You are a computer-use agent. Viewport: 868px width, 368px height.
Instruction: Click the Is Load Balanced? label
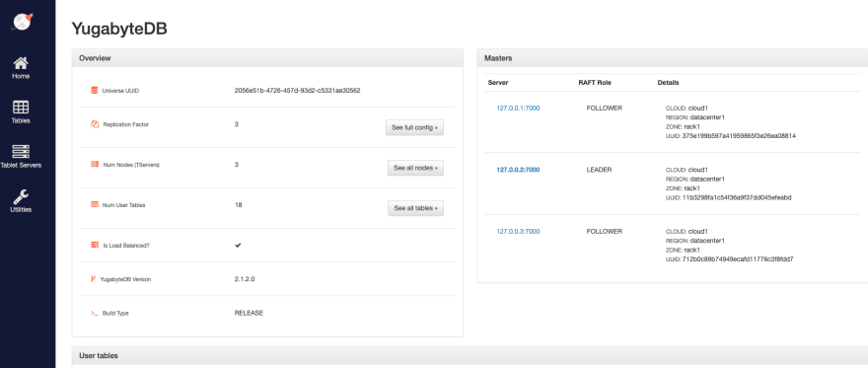click(126, 245)
